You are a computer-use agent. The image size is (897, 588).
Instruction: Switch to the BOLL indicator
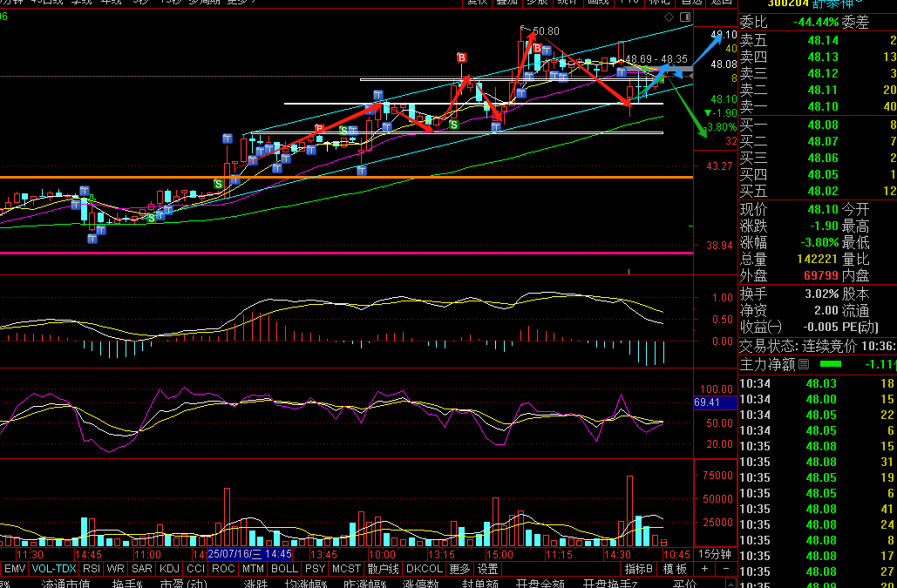(284, 569)
